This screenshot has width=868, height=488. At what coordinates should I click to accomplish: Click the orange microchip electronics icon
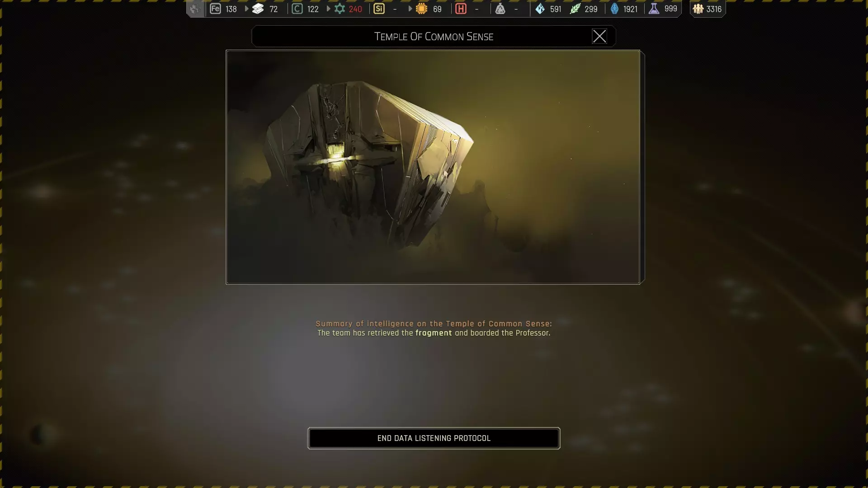(x=421, y=9)
